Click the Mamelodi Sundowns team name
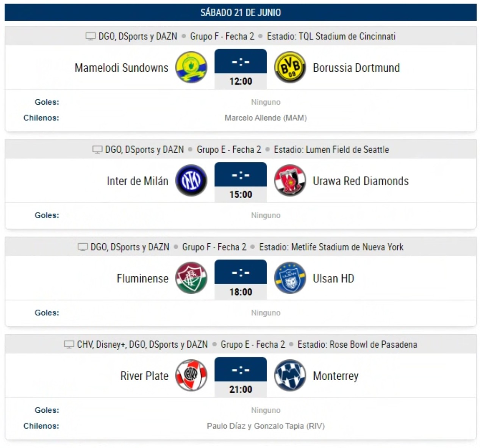This screenshot has width=480, height=448. 121,68
